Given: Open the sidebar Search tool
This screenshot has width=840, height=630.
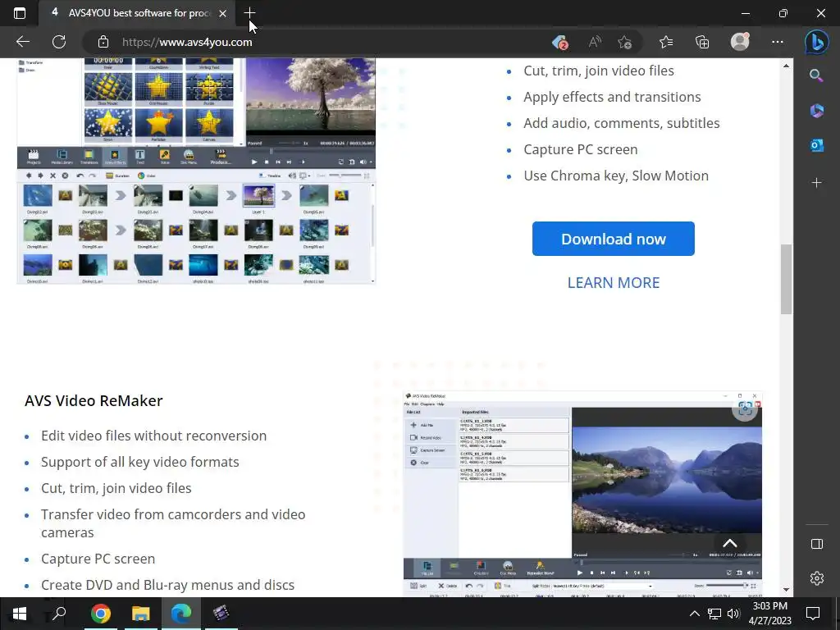Looking at the screenshot, I should click(816, 75).
